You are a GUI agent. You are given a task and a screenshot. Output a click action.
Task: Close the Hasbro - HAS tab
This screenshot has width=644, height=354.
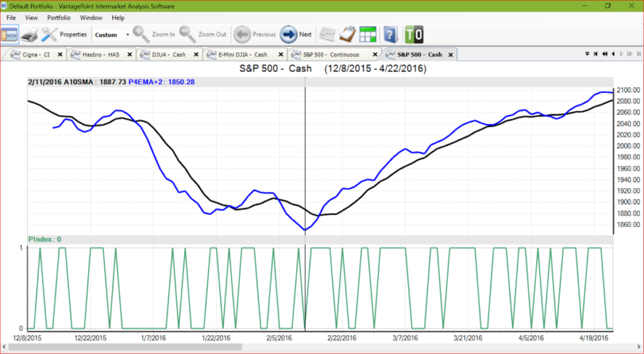coord(130,54)
